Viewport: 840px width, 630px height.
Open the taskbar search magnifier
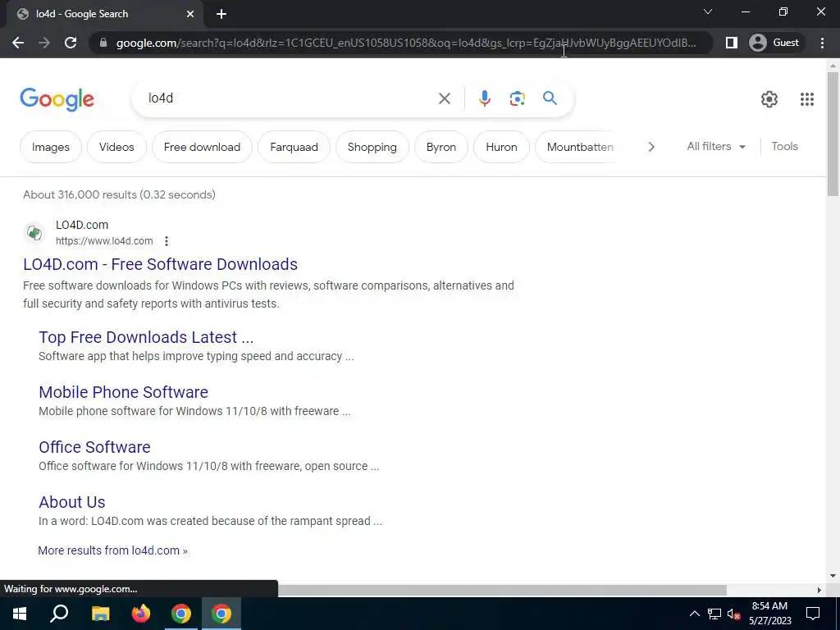point(59,614)
